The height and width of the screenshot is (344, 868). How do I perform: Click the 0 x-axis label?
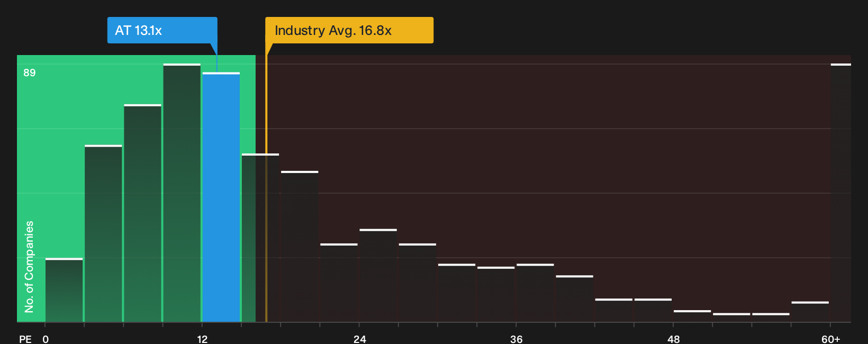point(46,339)
